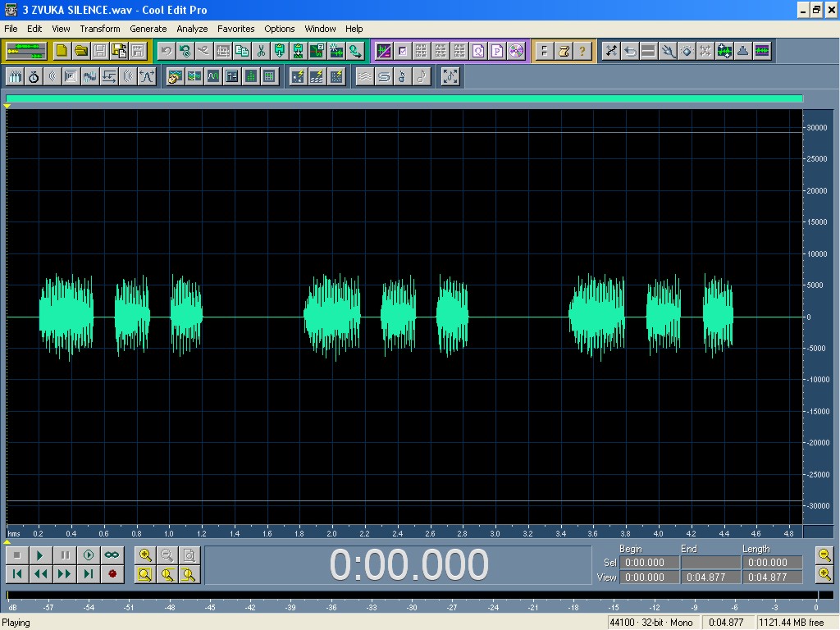The height and width of the screenshot is (630, 840).
Task: Open the P page icon in purple toolbar
Action: (x=497, y=51)
